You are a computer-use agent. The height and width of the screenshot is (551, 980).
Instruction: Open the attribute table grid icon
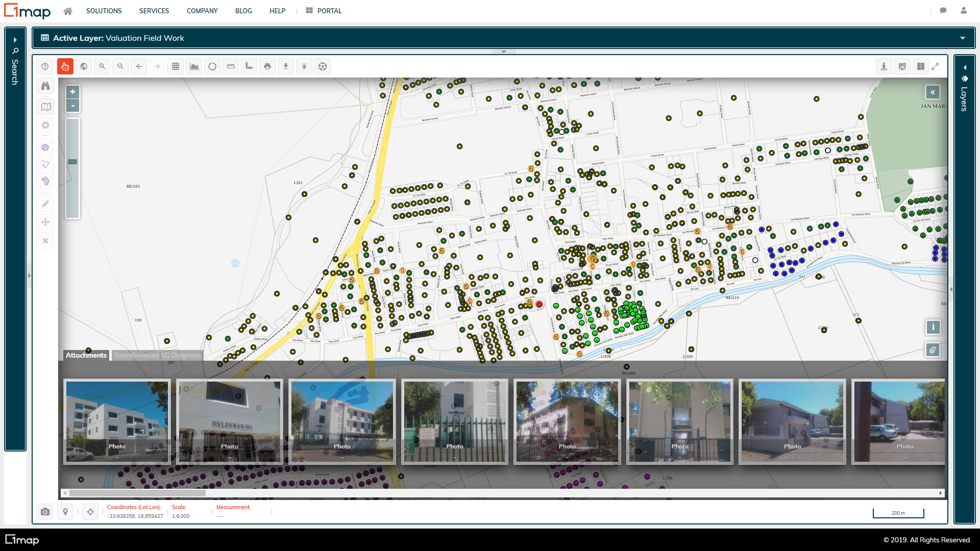[176, 66]
